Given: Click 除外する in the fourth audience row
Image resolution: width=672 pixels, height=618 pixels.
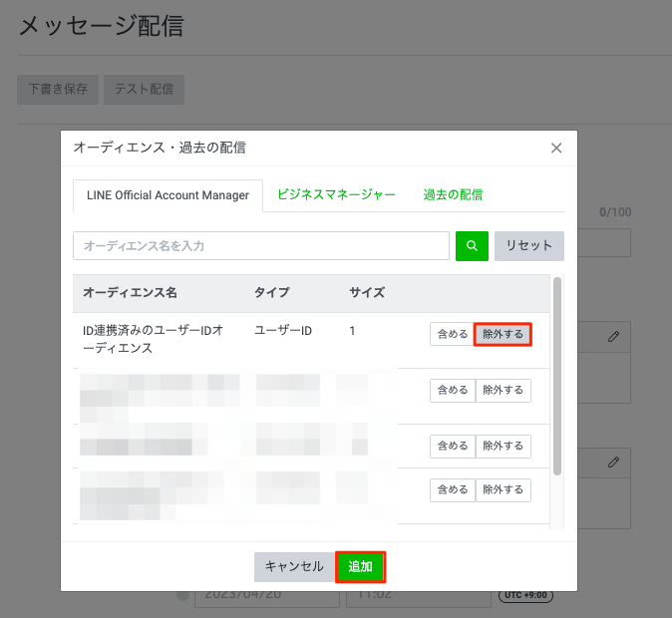Looking at the screenshot, I should click(504, 489).
